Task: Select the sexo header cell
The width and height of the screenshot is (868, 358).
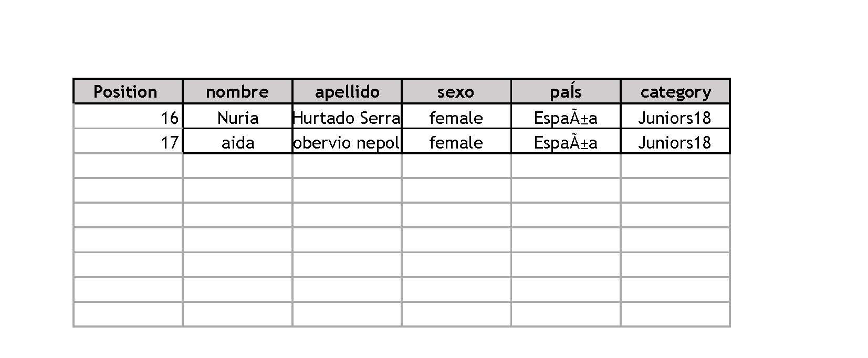Action: pos(456,91)
